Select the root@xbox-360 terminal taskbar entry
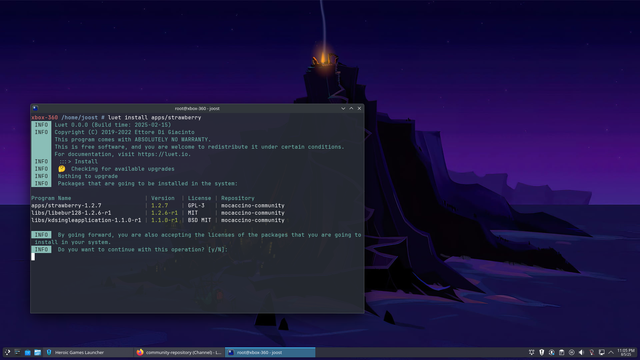This screenshot has width=640, height=360. point(270,352)
